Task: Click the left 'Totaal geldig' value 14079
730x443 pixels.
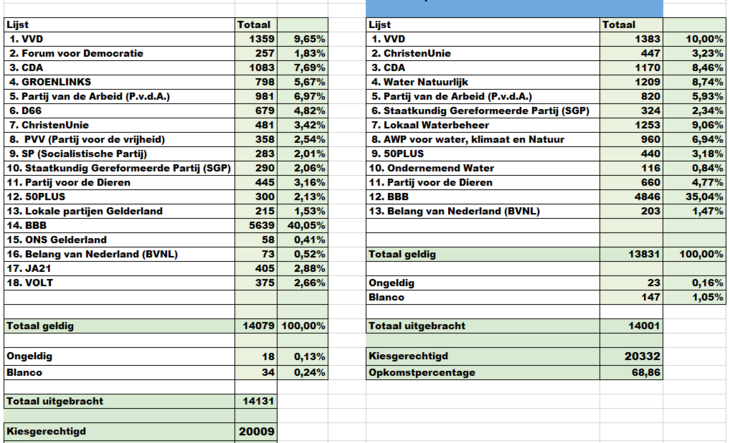Action: tap(256, 326)
